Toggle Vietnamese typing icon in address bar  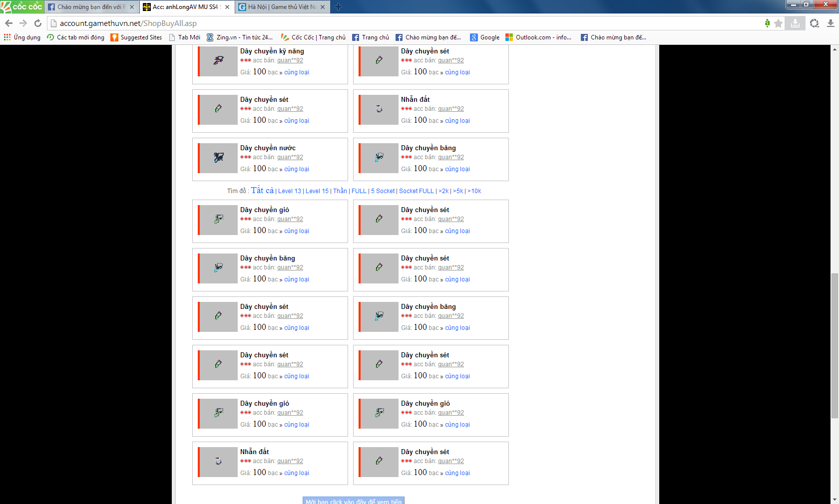(x=767, y=23)
